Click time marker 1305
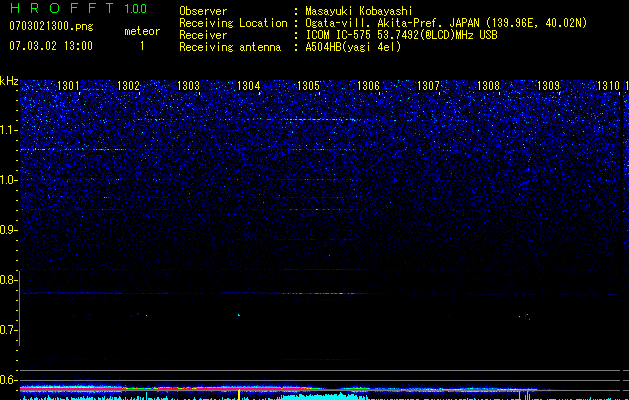The image size is (629, 400). tap(308, 86)
